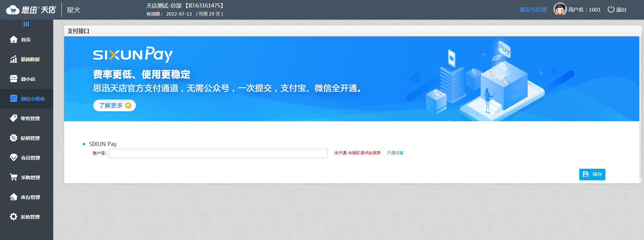Click the 用户名：1001 text

point(585,10)
